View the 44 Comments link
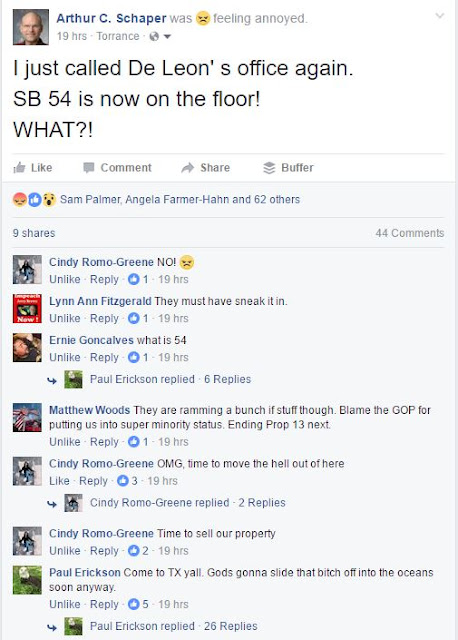458x640 pixels. (x=409, y=233)
